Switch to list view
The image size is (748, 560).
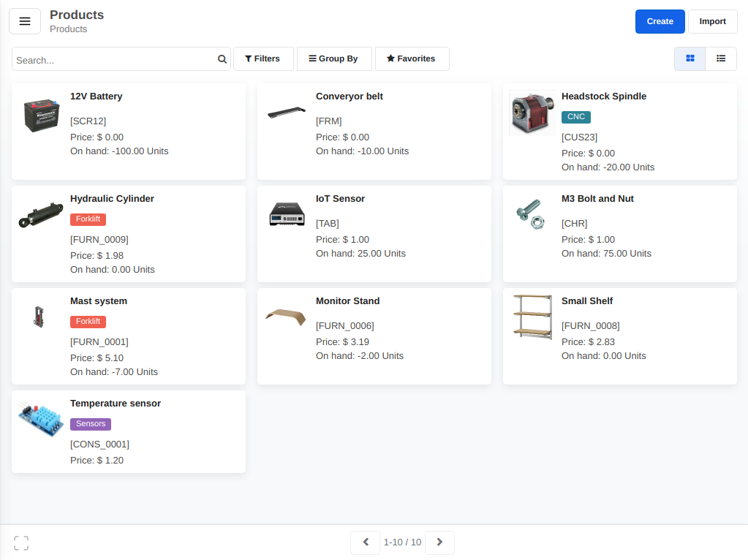[721, 58]
